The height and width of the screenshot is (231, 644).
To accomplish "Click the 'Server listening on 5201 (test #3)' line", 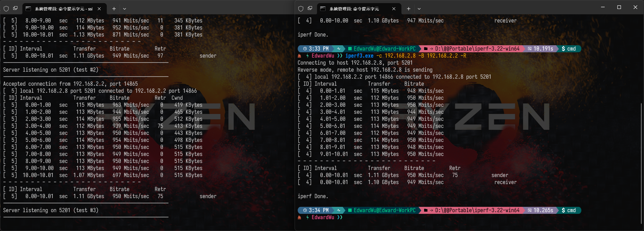I will coord(51,210).
